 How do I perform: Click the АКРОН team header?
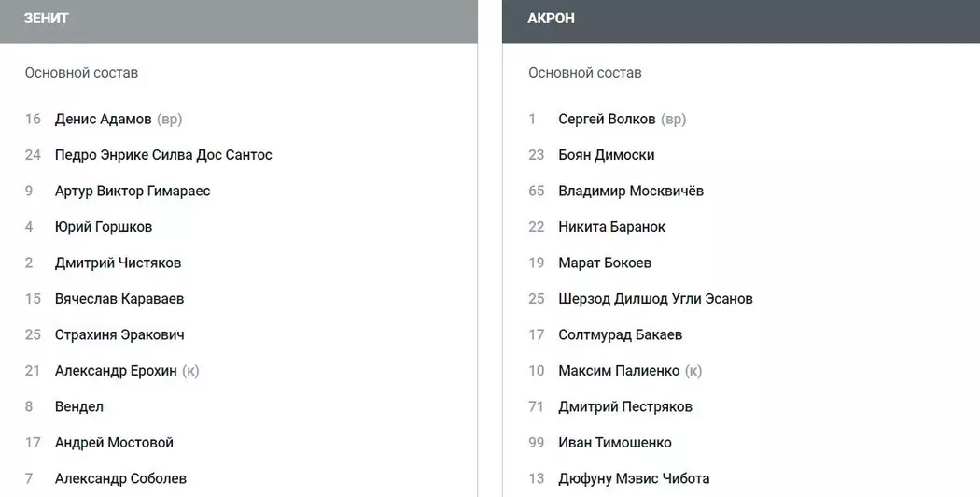click(x=551, y=19)
